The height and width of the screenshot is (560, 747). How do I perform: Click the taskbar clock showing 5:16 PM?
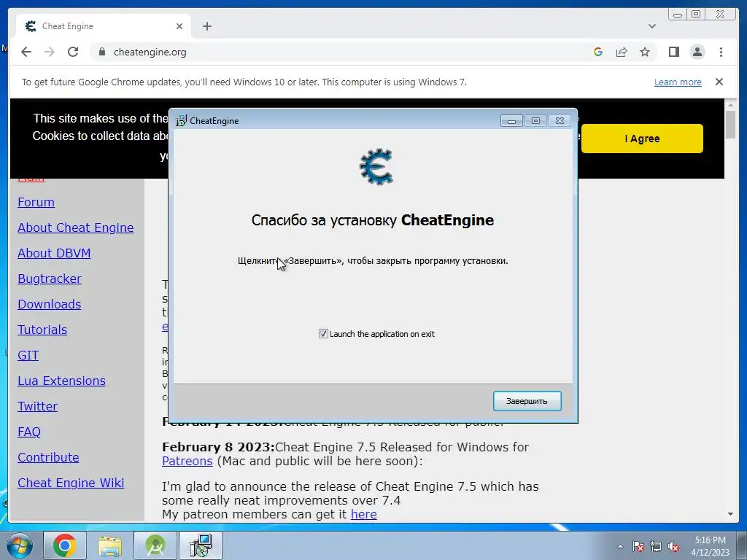(710, 546)
